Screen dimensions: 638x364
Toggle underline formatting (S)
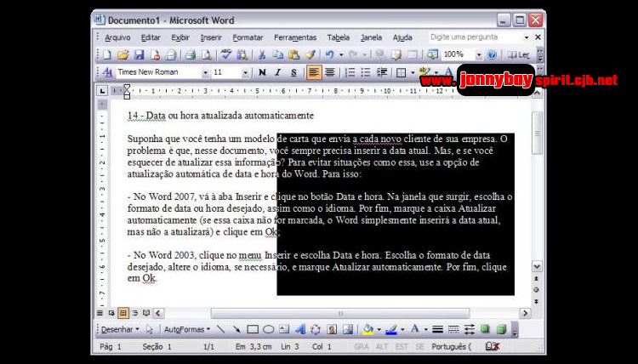point(293,72)
